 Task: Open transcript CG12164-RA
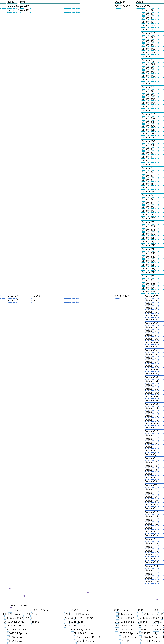click(x=123, y=6)
